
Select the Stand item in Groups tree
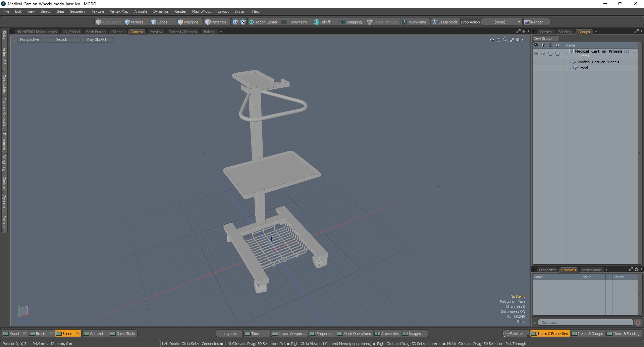click(x=583, y=68)
